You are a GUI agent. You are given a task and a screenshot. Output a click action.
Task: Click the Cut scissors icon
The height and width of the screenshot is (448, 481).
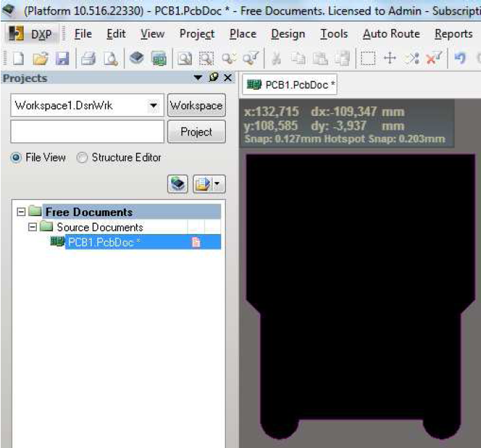[x=277, y=58]
